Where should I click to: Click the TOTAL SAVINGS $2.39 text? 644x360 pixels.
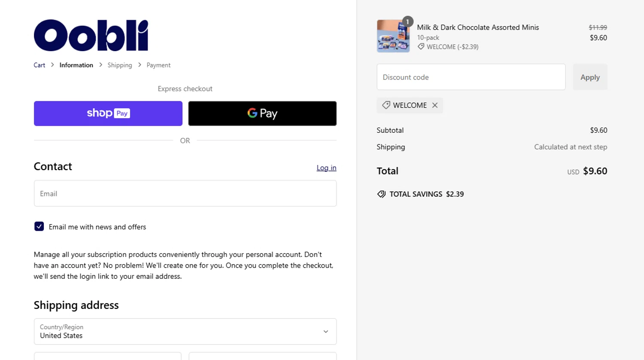tap(427, 194)
